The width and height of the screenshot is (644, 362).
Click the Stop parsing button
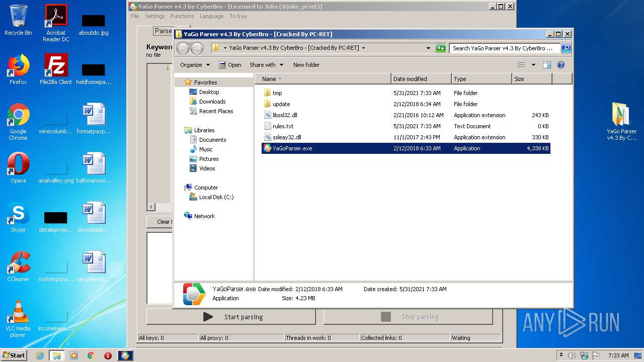tap(408, 317)
